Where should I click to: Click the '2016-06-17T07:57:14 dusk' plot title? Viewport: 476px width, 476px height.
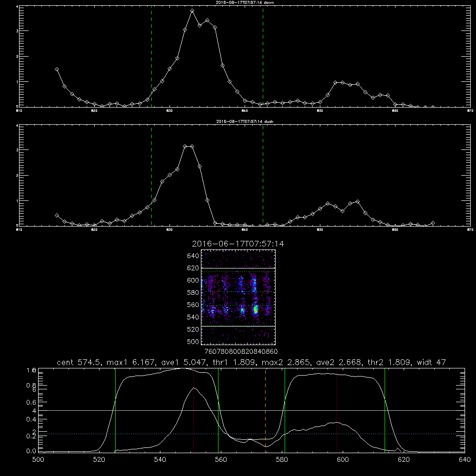click(245, 121)
